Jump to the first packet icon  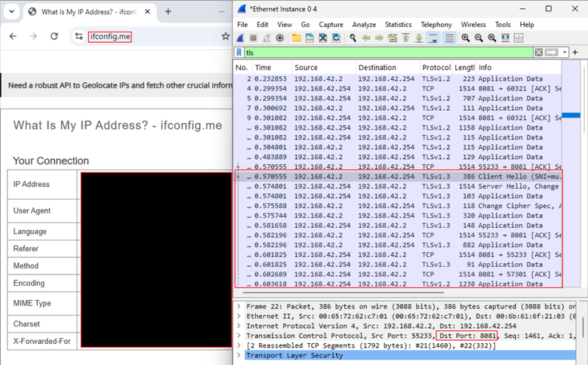406,38
